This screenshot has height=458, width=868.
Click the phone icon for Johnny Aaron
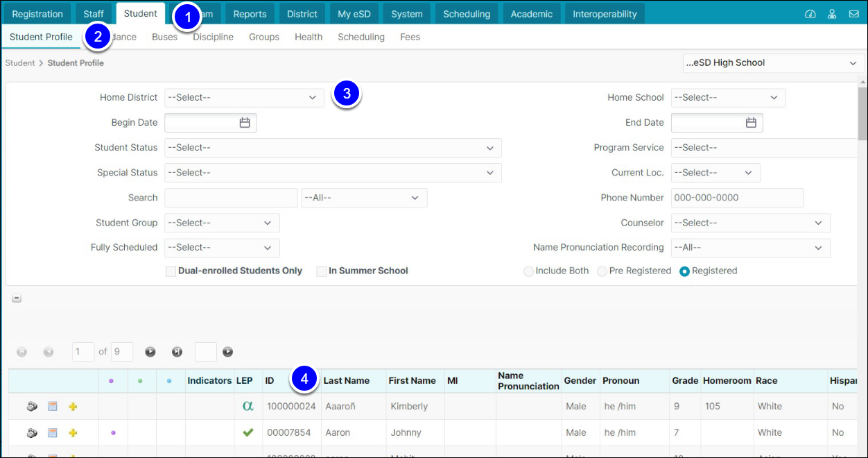(x=32, y=433)
